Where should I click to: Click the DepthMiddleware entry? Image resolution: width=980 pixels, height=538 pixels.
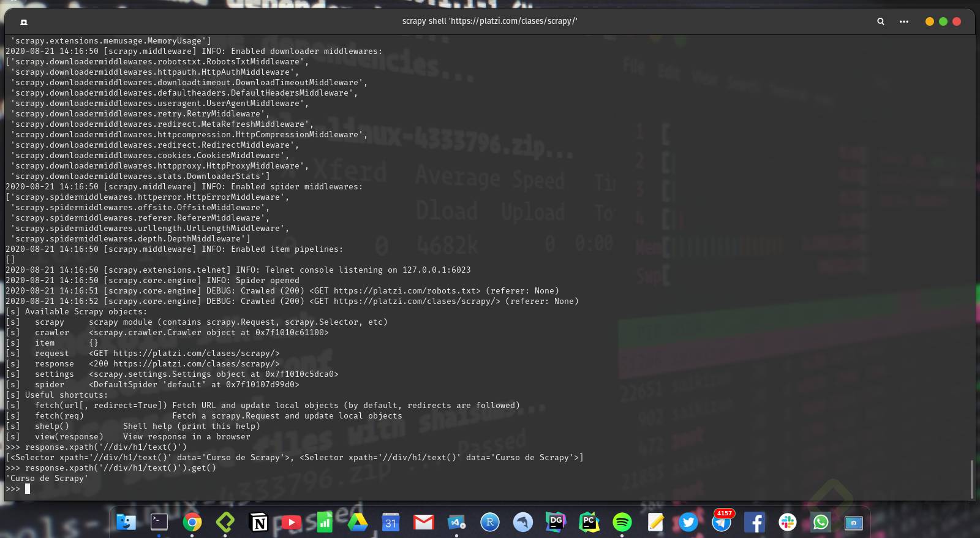pos(130,239)
